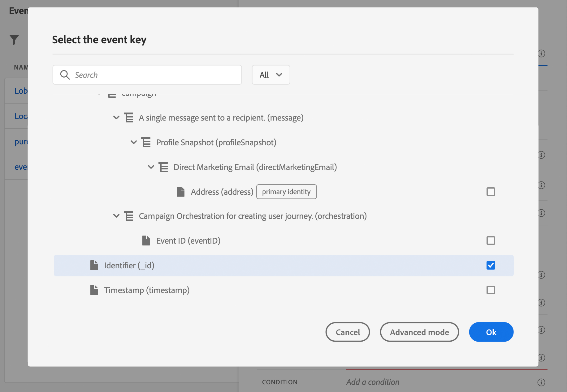Click the structure icon beside Profile Snapshot
This screenshot has width=567, height=392.
tap(146, 142)
